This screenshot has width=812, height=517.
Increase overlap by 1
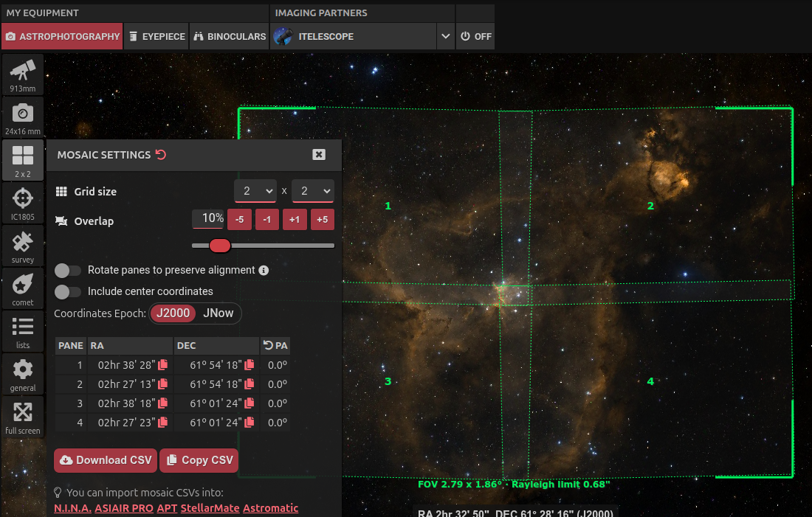coord(295,220)
